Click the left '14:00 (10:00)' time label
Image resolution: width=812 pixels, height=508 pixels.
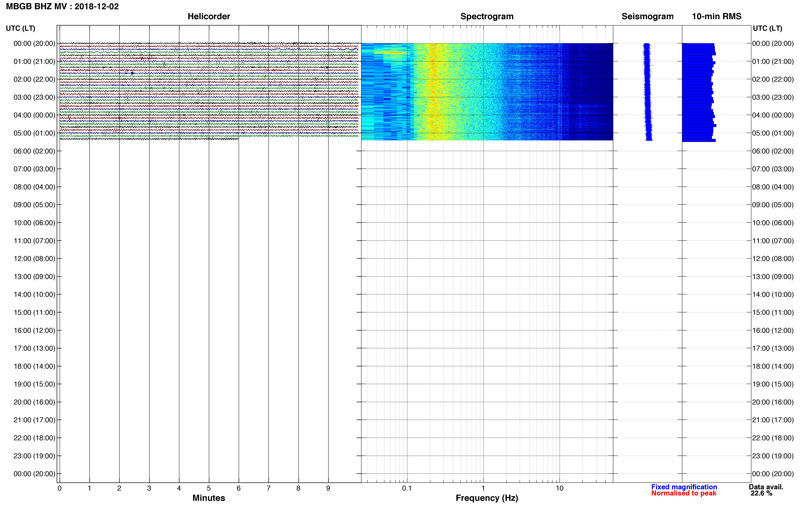[34, 294]
